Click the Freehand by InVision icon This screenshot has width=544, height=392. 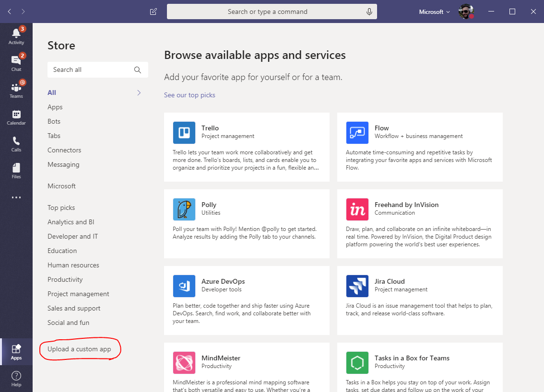point(357,209)
